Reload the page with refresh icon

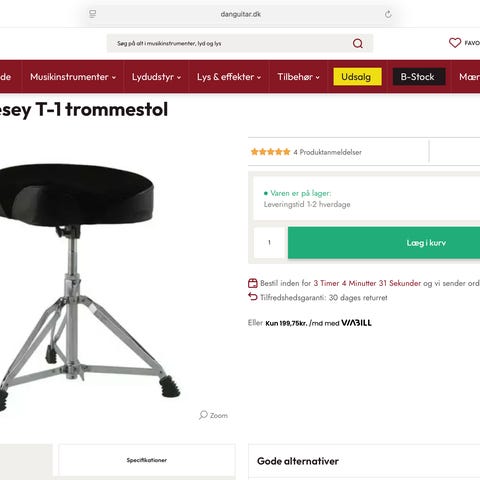pyautogui.click(x=388, y=14)
